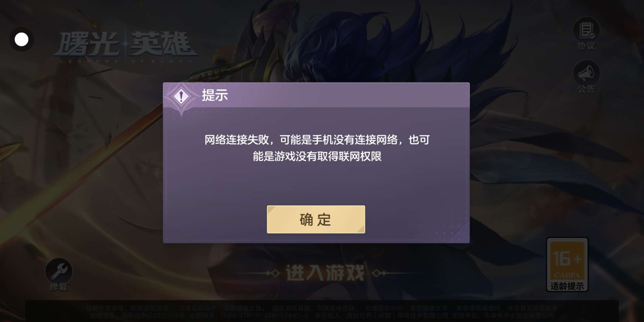Screen dimensions: 644x322
Task: Open the 16+ CADPA age rating badge
Action: tap(567, 264)
